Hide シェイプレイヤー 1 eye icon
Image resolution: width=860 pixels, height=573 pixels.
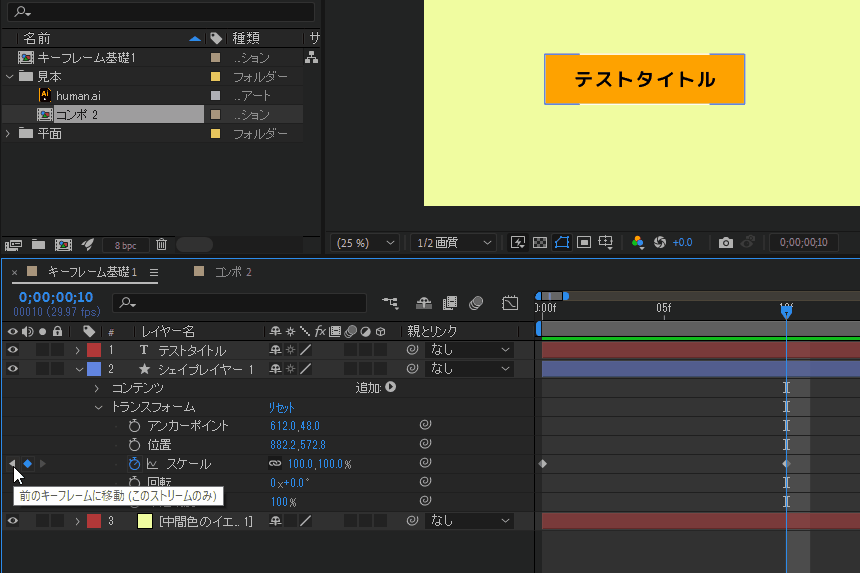[x=13, y=368]
